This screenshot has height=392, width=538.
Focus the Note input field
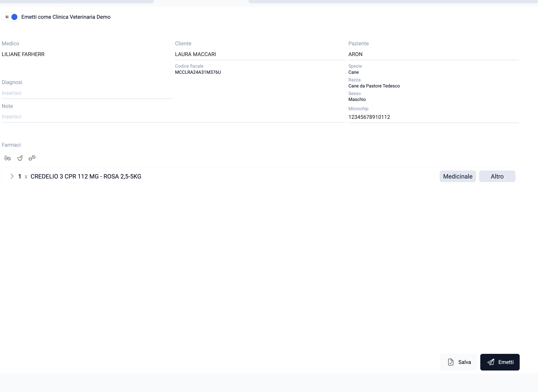coord(173,117)
